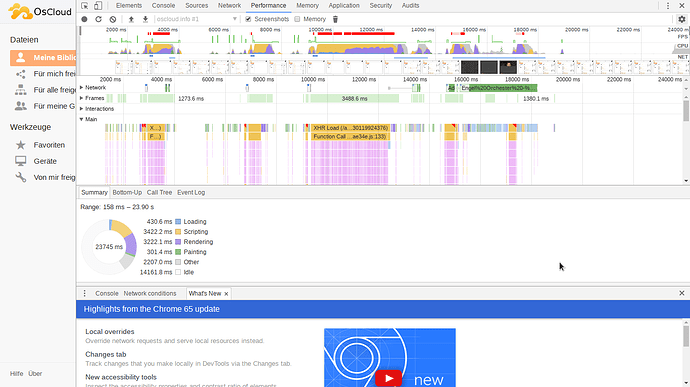Viewport: 690px width, 387px height.
Task: Click the What's New panel scrollbar
Action: pyautogui.click(x=686, y=336)
